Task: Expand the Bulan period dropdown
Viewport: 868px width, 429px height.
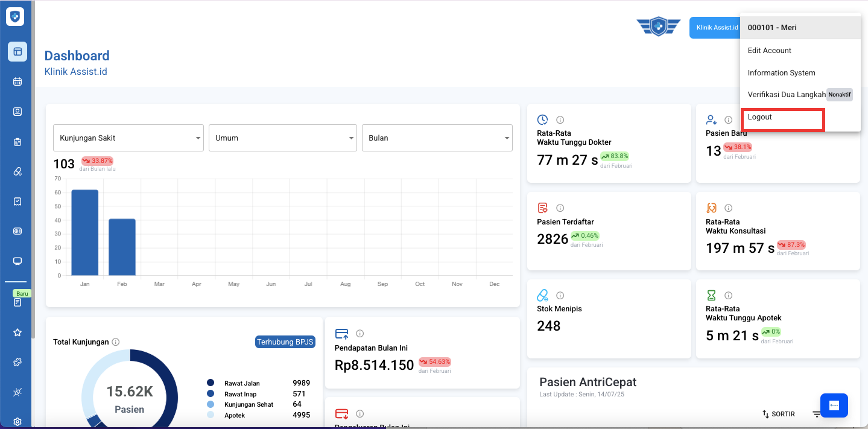Action: [x=437, y=138]
